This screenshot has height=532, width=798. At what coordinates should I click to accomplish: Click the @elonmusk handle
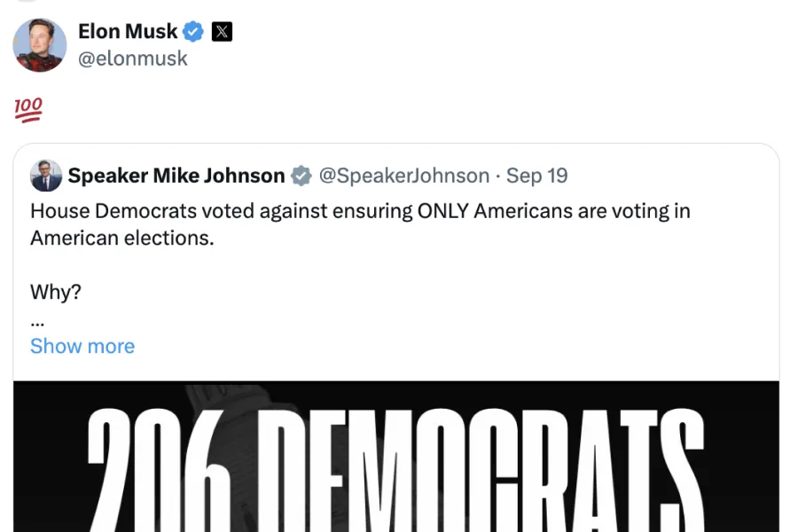click(133, 59)
